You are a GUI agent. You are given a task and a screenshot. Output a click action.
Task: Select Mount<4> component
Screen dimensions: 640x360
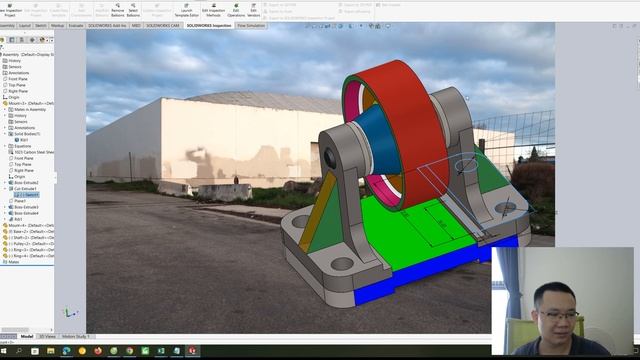click(x=28, y=225)
